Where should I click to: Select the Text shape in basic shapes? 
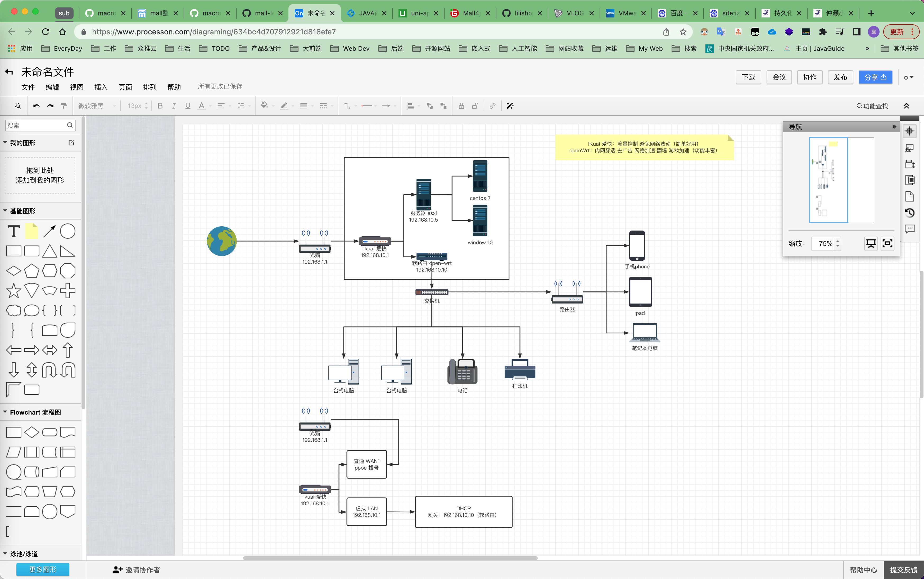coord(14,231)
